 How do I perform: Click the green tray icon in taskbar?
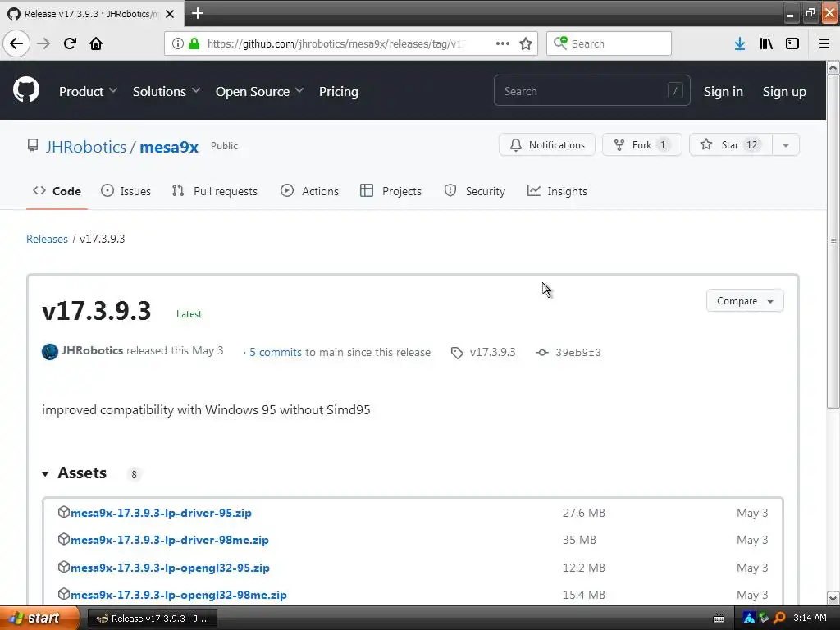pos(764,619)
